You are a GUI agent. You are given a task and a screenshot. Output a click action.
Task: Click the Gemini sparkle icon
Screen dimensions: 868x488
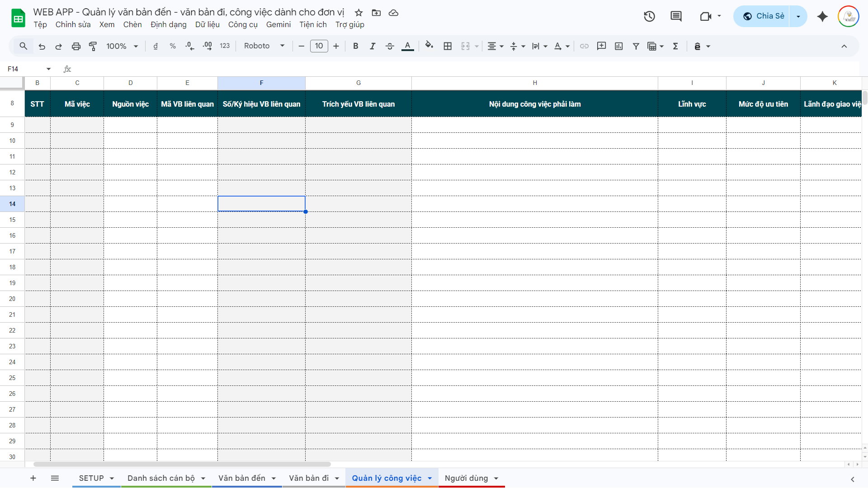click(822, 16)
